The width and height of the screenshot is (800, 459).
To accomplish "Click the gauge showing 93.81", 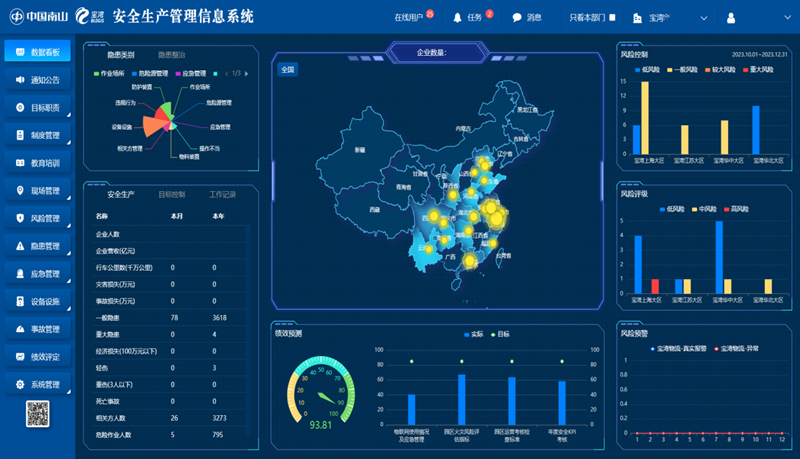I will tap(321, 393).
